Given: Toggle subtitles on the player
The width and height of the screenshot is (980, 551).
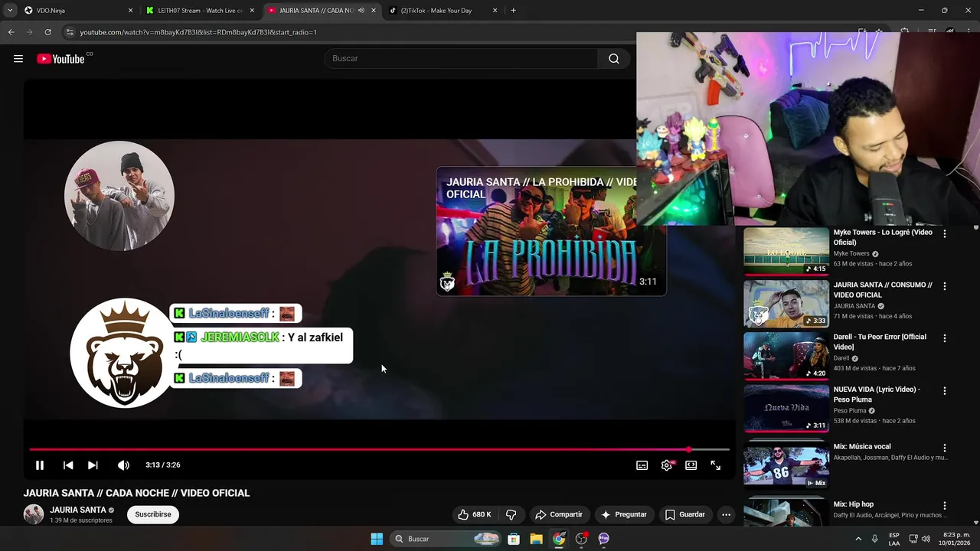Looking at the screenshot, I should [642, 465].
